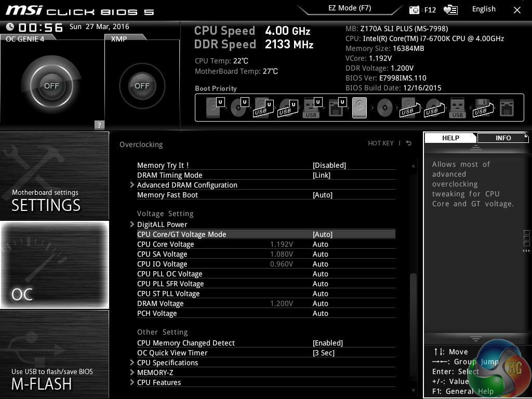This screenshot has width=532, height=399.
Task: Open the SETTINGS motherboard settings section
Action: coord(54,176)
